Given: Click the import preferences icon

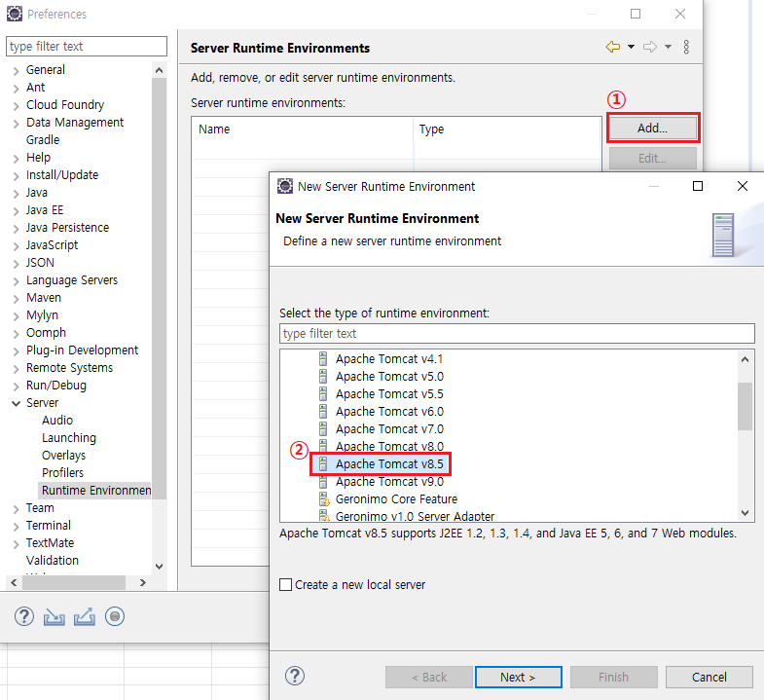Looking at the screenshot, I should coord(55,617).
